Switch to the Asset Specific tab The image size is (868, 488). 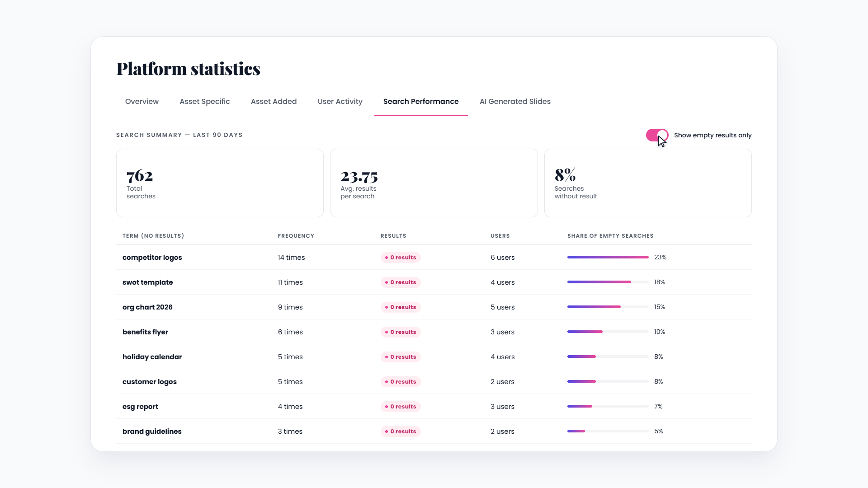tap(205, 102)
